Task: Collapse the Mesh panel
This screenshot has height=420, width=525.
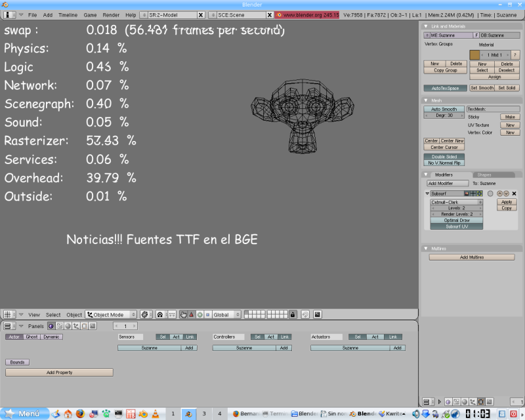Action: point(426,100)
